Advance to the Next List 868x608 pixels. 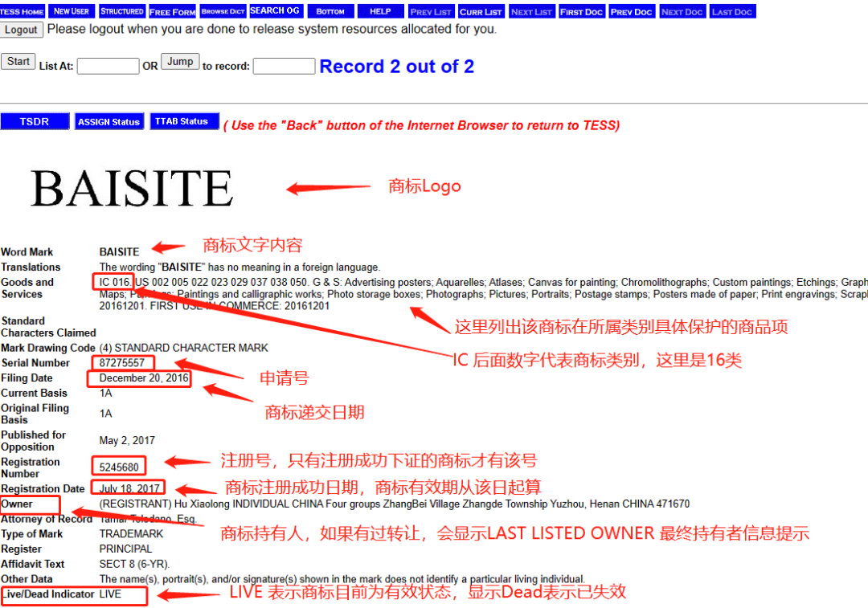[531, 10]
